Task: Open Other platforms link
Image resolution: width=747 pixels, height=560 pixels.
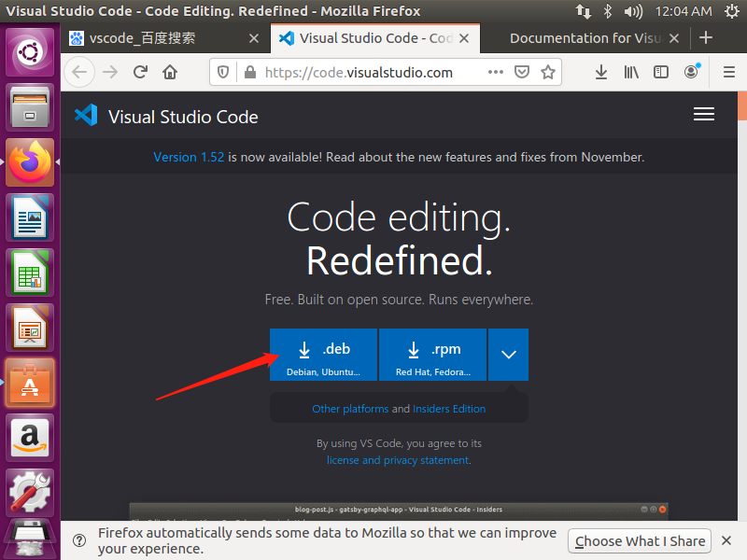Action: click(350, 409)
